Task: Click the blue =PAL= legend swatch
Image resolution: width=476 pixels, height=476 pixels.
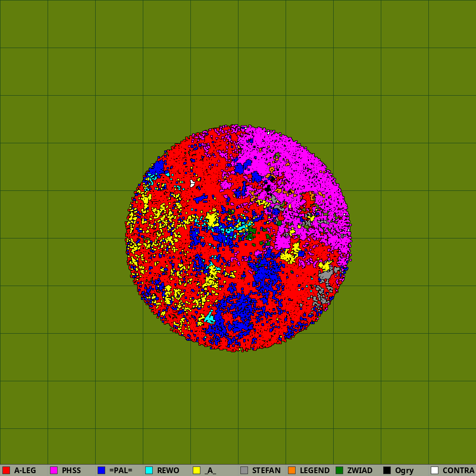Action: 101,470
